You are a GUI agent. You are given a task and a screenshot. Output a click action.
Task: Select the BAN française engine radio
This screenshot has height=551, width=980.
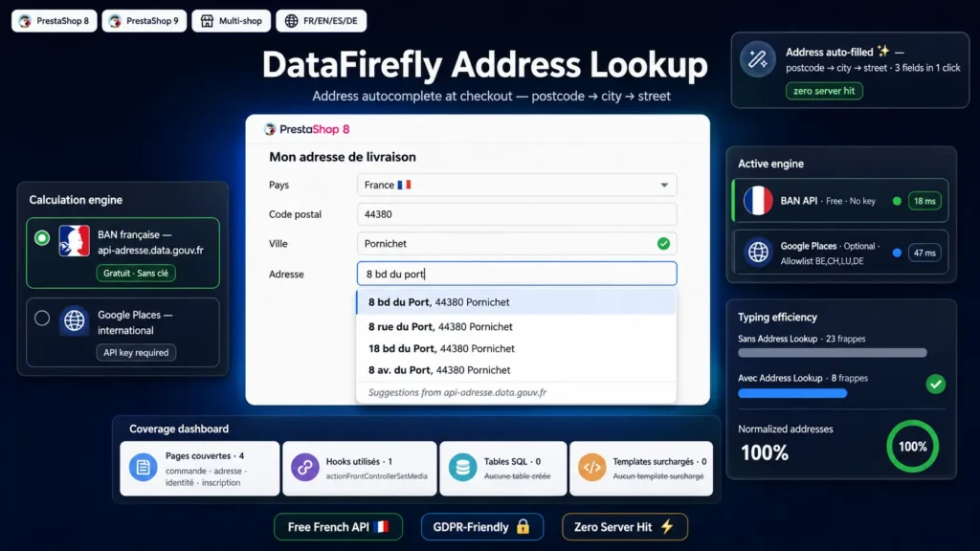tap(42, 238)
